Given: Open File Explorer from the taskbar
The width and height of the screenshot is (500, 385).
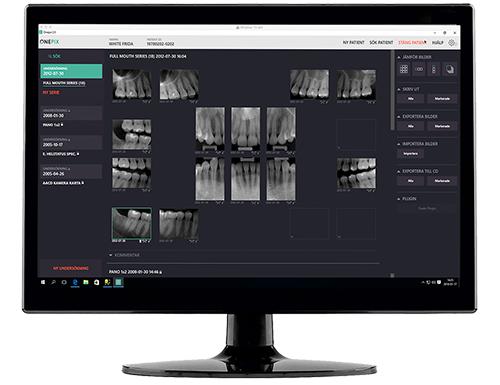Looking at the screenshot, I should pyautogui.click(x=86, y=282).
